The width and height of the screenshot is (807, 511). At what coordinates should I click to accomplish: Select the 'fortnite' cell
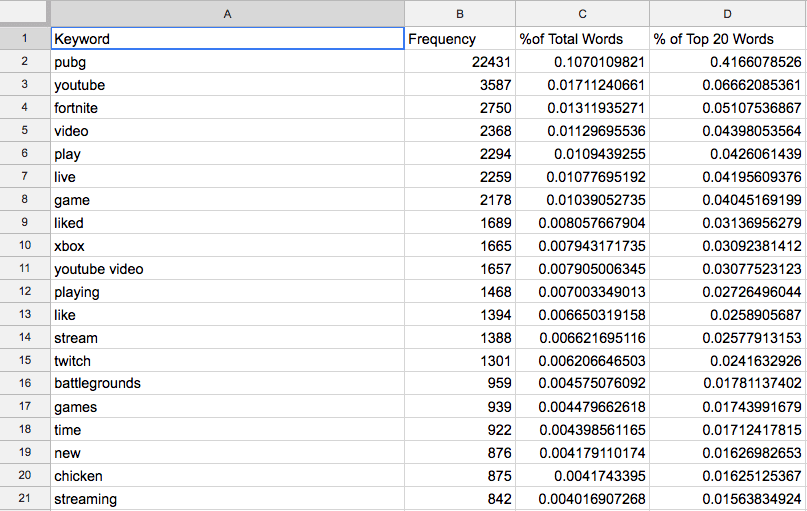point(227,108)
